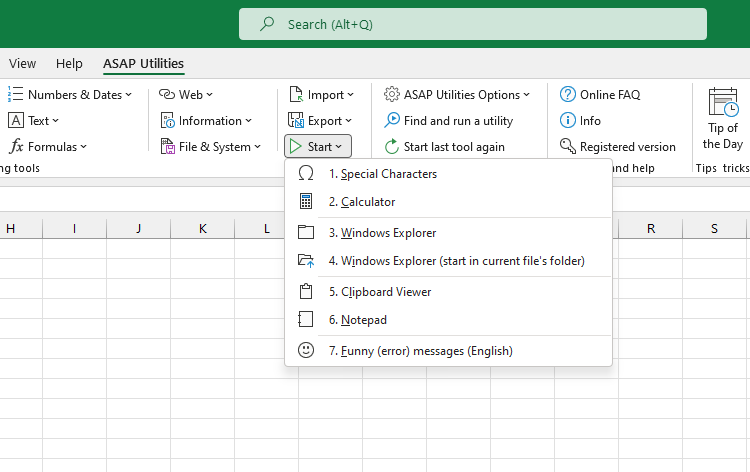The image size is (750, 472).
Task: Expand the File & System dropdown
Action: (x=211, y=147)
